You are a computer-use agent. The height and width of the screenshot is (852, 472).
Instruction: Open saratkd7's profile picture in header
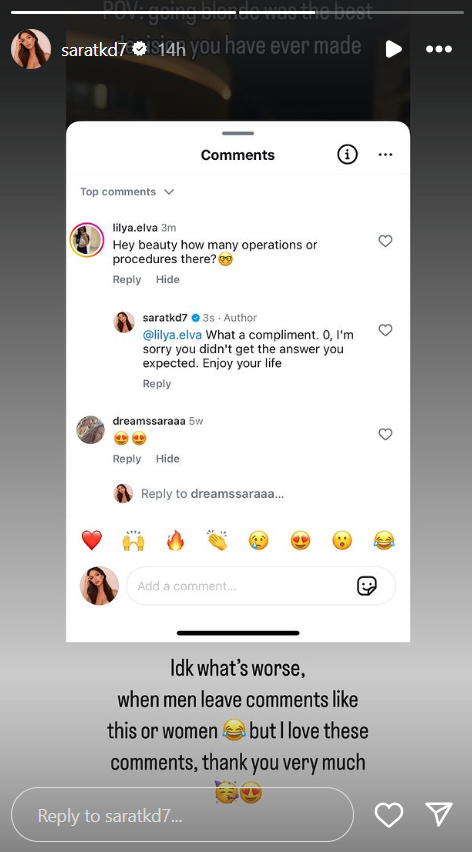click(31, 49)
